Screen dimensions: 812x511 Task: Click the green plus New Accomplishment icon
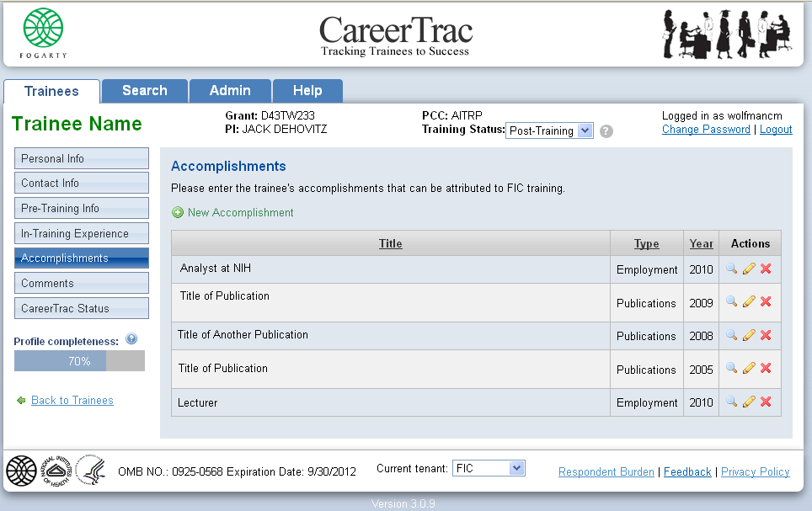pos(178,212)
